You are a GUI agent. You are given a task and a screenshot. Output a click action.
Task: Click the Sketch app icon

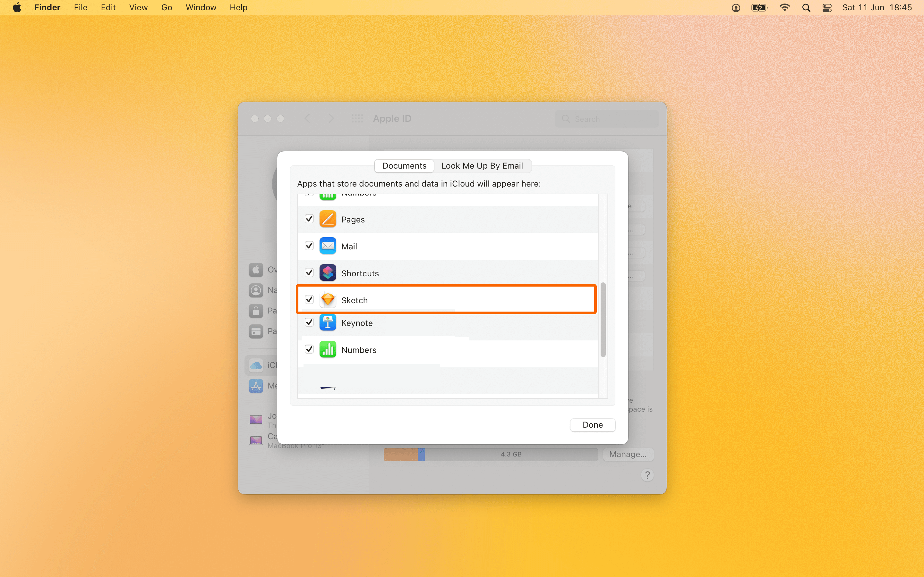328,300
